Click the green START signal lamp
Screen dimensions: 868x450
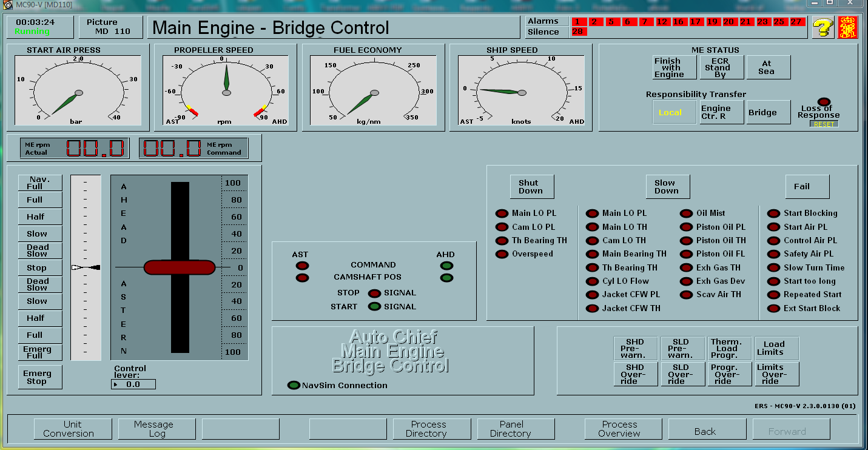[x=375, y=306]
